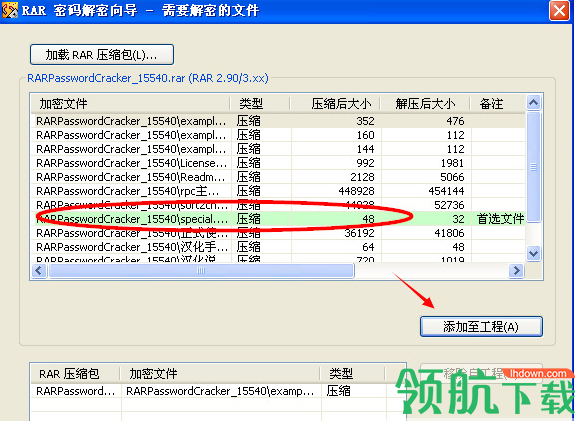This screenshot has width=575, height=421.
Task: Click the value 5066 in the 解压后大小 column
Action: pos(452,177)
